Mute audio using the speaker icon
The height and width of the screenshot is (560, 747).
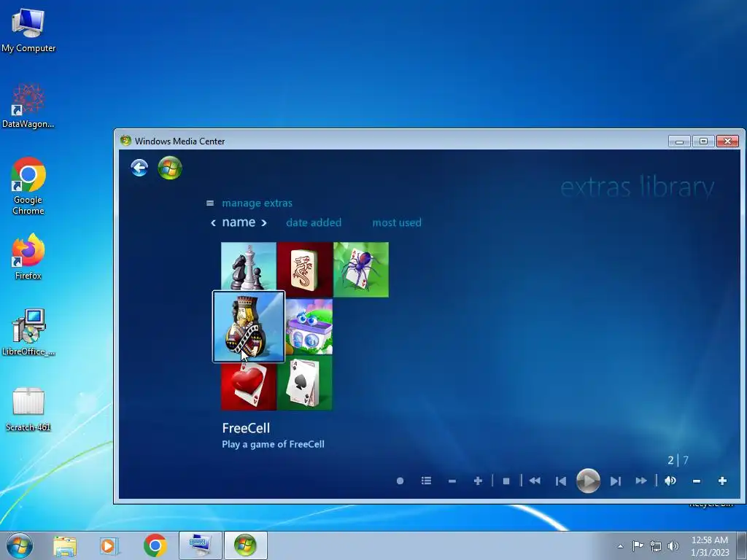(670, 481)
